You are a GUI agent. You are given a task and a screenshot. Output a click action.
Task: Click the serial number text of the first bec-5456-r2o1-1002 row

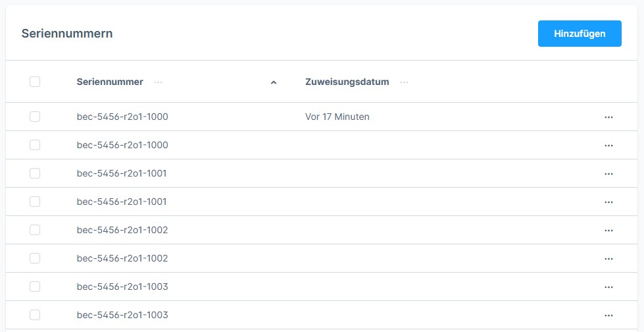[x=122, y=230]
